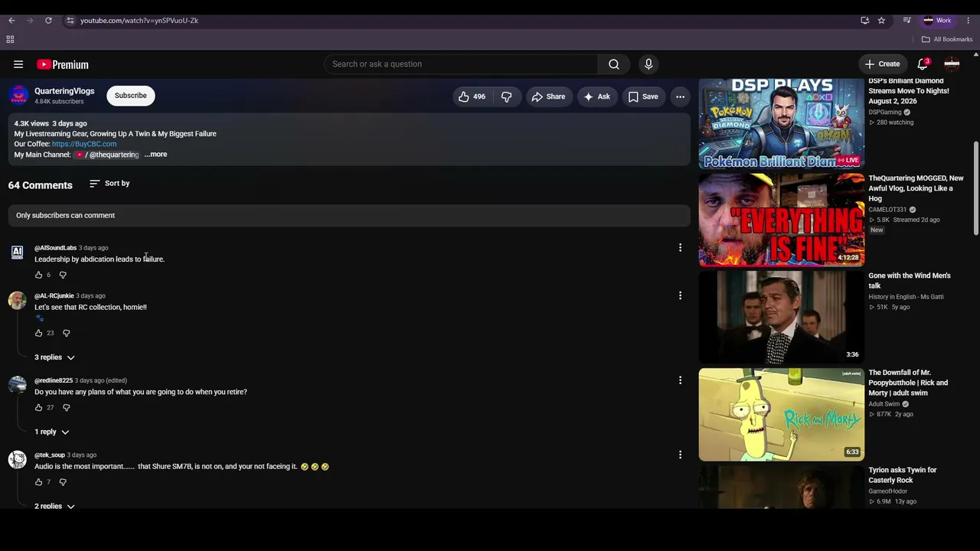Open @tek_soup commenter profile avatar
980x551 pixels.
(17, 460)
